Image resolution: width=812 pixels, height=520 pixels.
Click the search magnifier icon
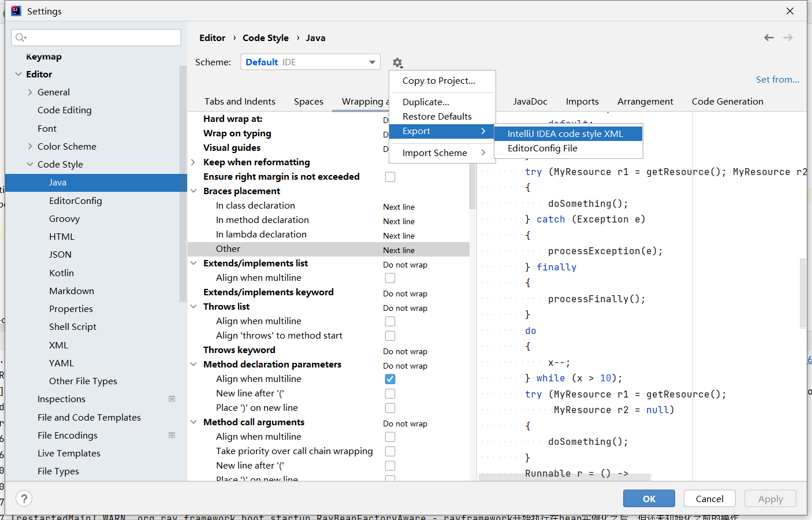[21, 38]
